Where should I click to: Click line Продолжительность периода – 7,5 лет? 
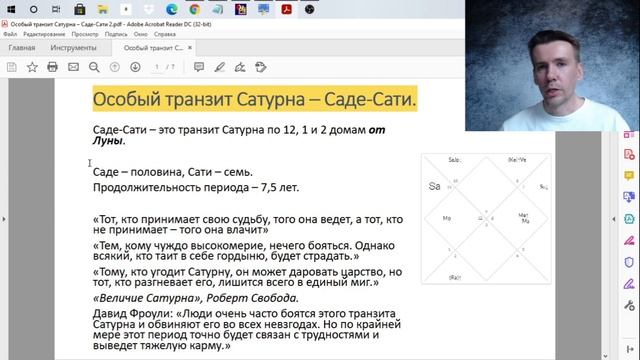click(196, 187)
